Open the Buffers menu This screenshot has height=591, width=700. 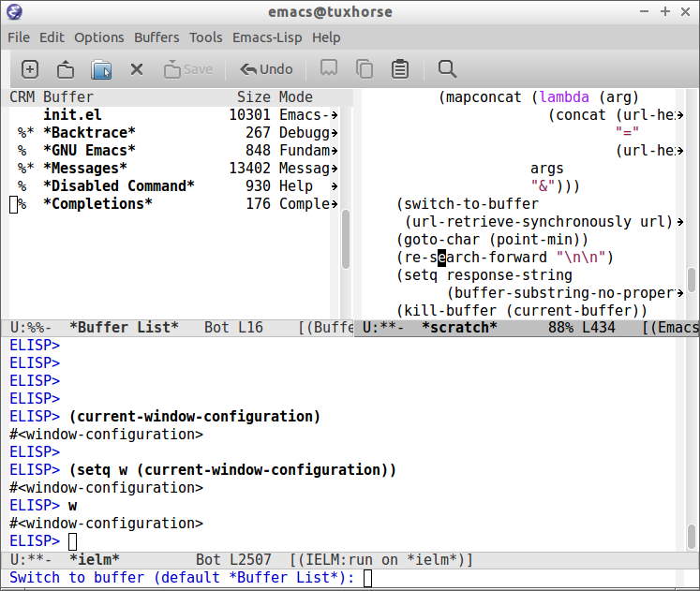156,37
